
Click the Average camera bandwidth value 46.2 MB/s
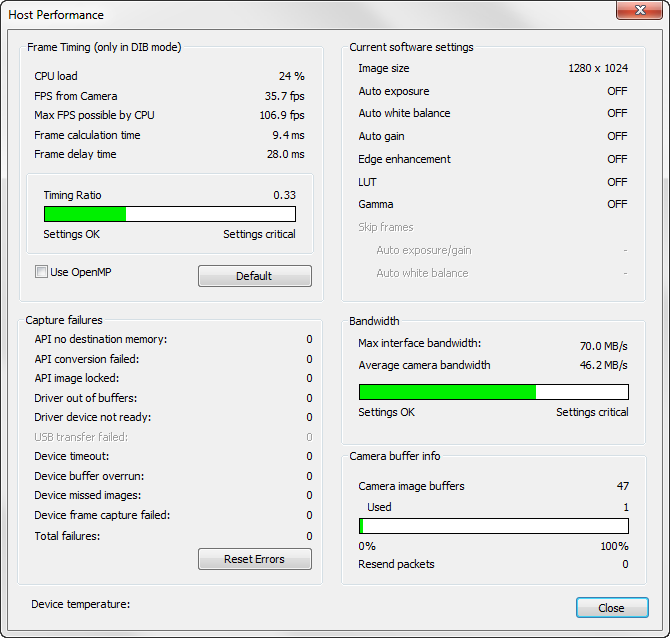(603, 365)
